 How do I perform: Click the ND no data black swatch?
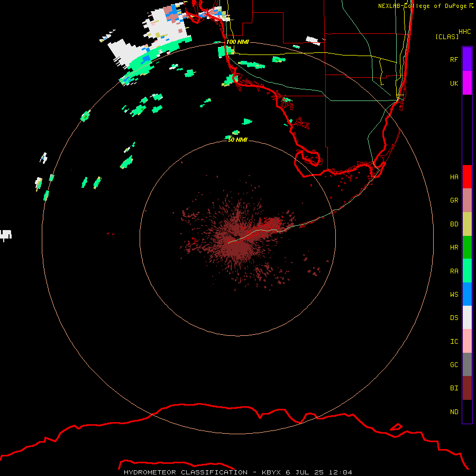(x=467, y=411)
